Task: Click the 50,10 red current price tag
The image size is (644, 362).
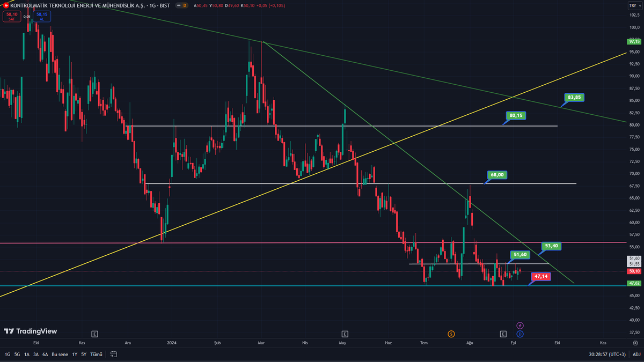Action: [x=634, y=271]
